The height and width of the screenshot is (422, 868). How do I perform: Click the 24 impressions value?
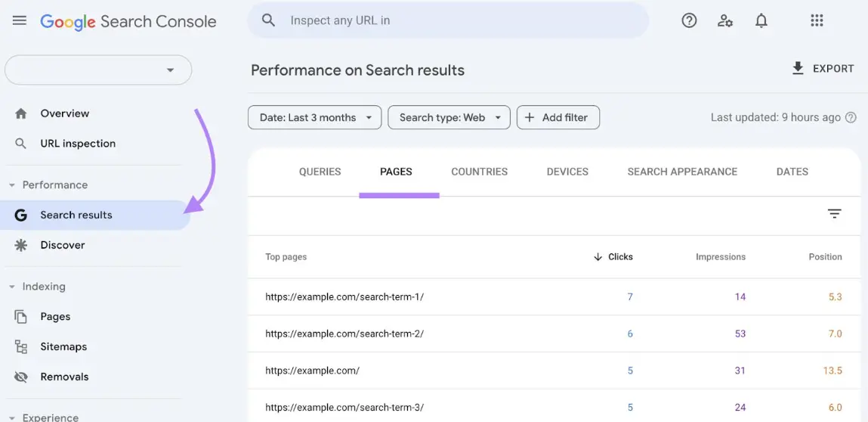[740, 407]
